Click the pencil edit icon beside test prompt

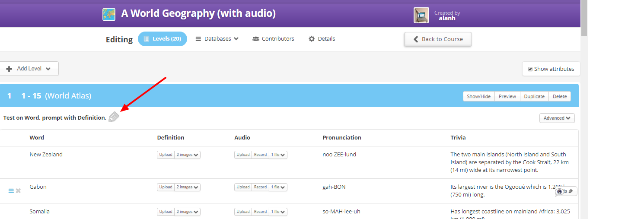(114, 117)
